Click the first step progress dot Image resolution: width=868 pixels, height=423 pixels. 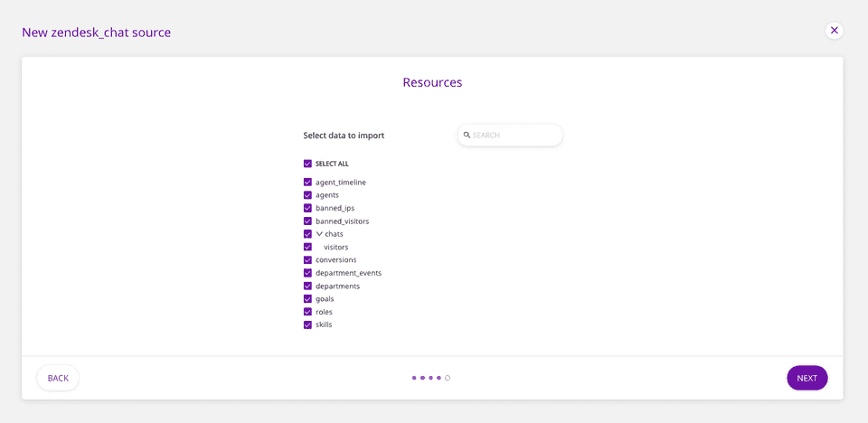(x=414, y=378)
